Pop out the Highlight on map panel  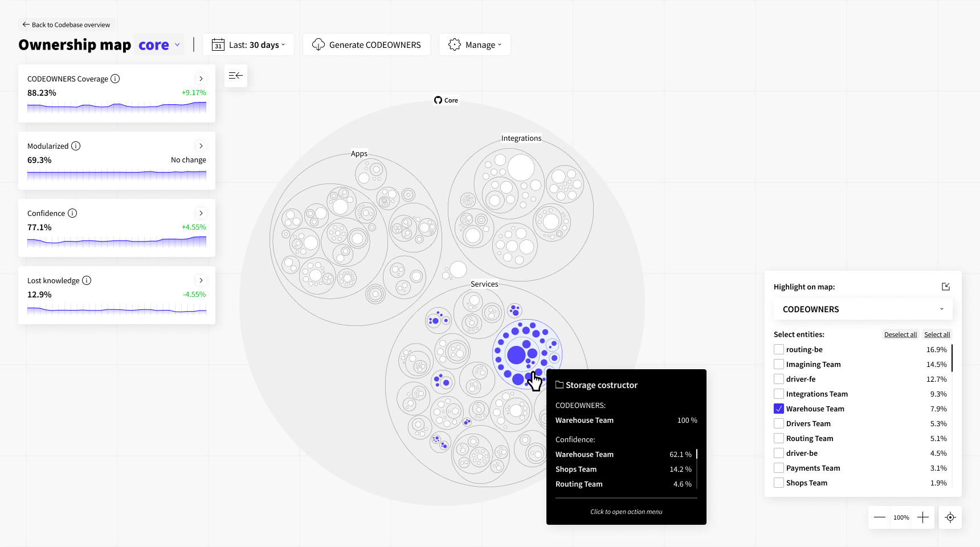click(x=946, y=287)
